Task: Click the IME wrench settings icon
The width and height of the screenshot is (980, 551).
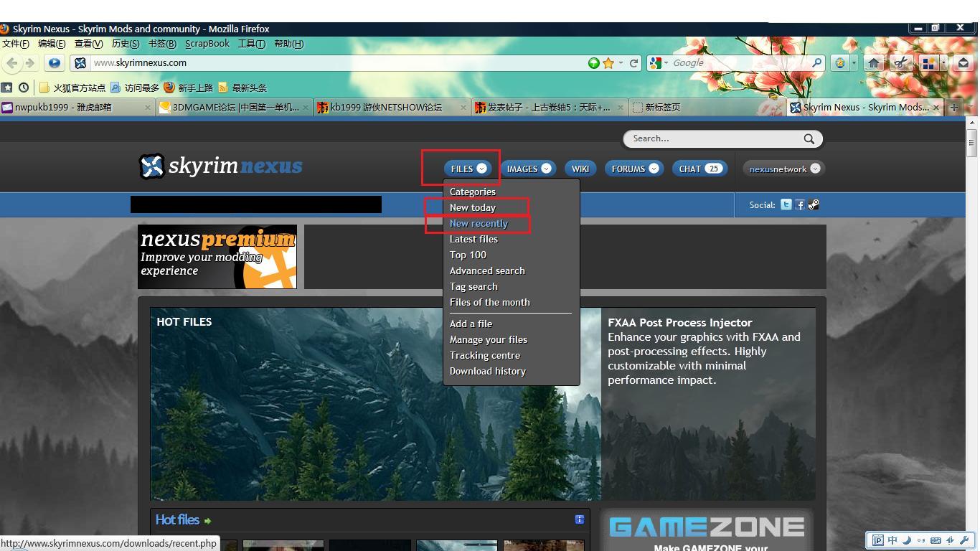Action: [x=964, y=540]
